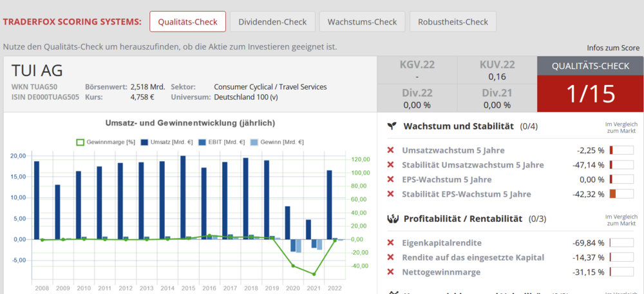Click the 2021 Gewinnmarge line point
Screen dimensions: 644x294
tap(314, 274)
